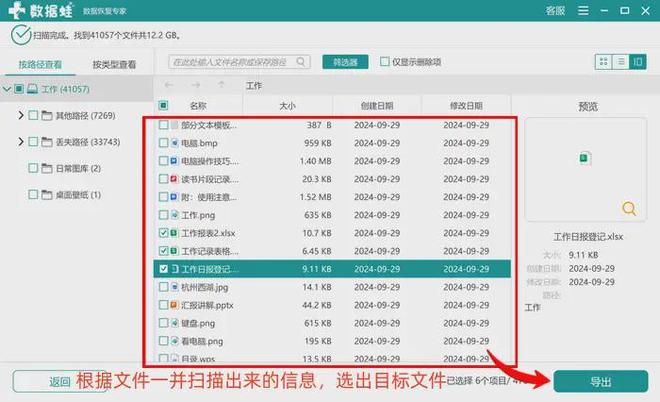Click the preview thumbnail of 工作日报登记.xlsx
The height and width of the screenshot is (402, 660).
tap(585, 169)
